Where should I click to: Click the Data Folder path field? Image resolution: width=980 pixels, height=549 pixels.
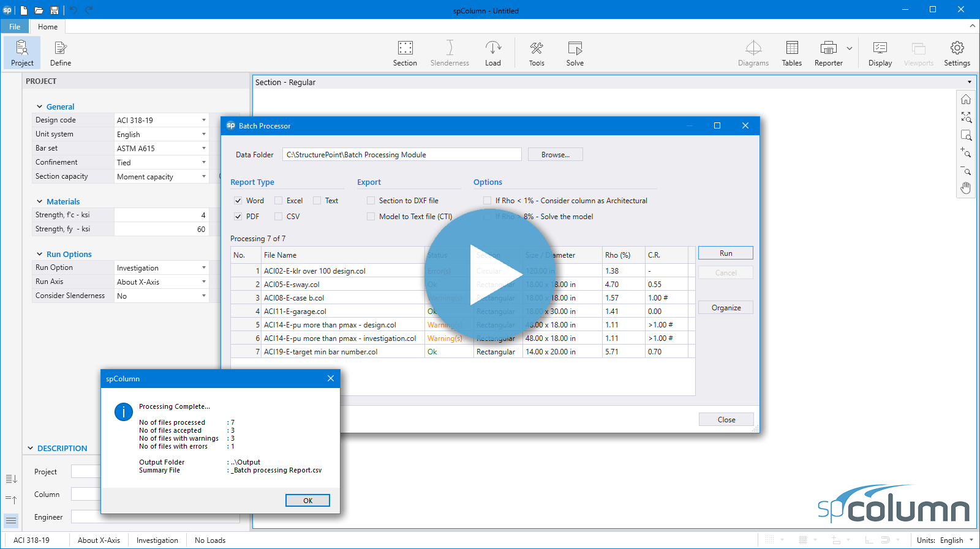(402, 155)
